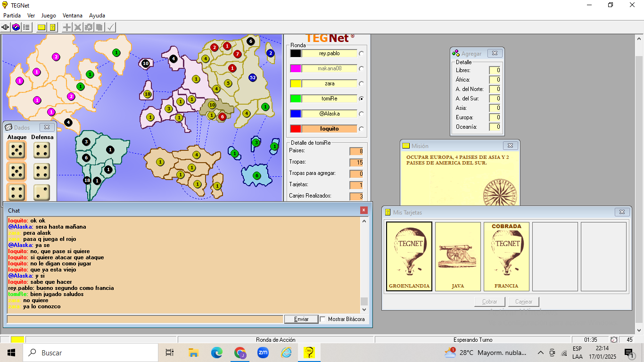
Task: Click the chat scrollbar down arrow
Action: [x=364, y=310]
